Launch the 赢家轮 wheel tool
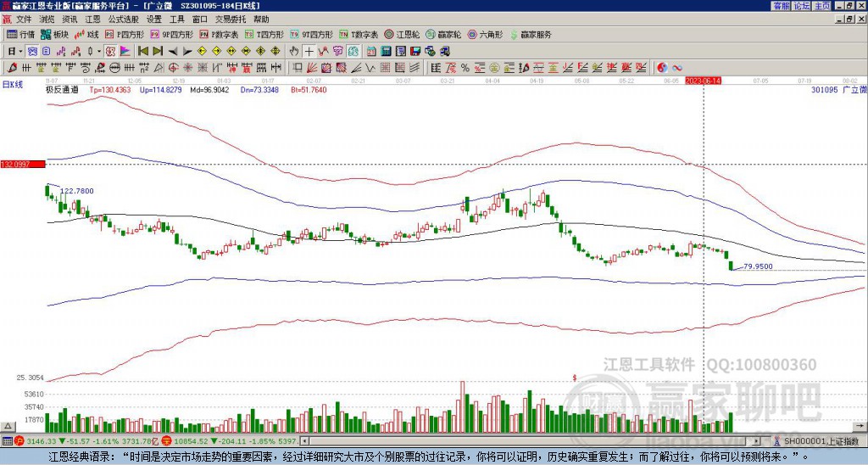 (x=443, y=34)
